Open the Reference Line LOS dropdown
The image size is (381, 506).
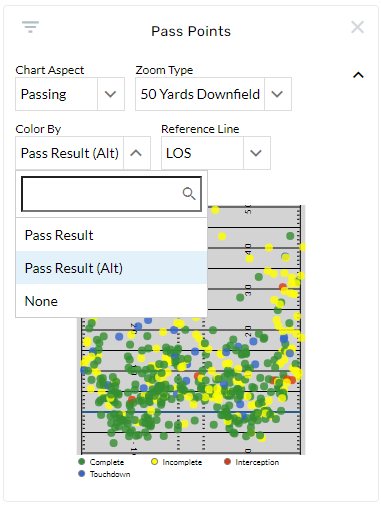[216, 153]
